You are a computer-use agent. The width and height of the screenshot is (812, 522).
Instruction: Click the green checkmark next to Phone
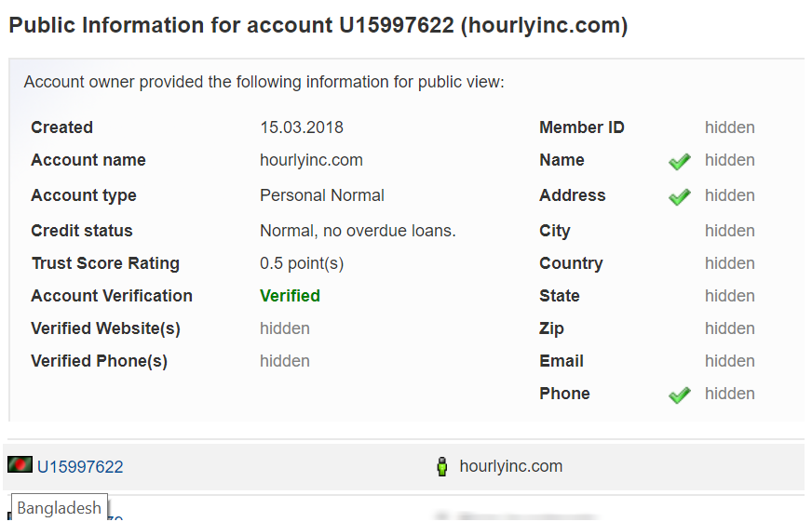pos(680,395)
